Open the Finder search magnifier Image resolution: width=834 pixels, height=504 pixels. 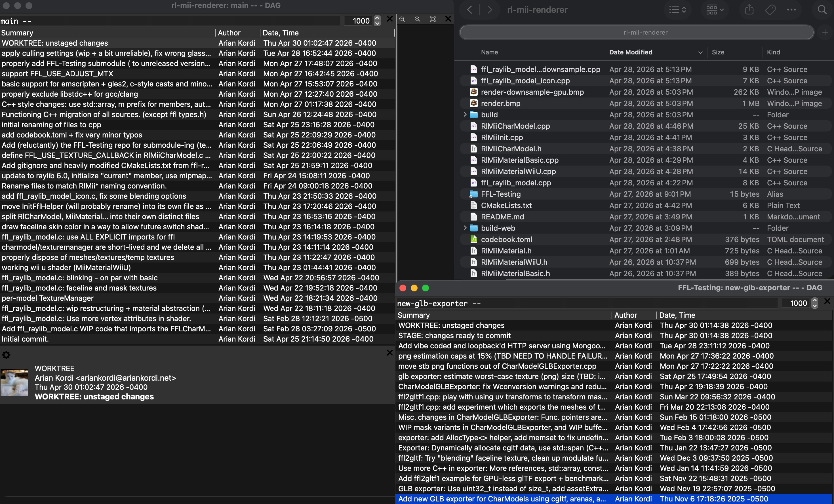click(822, 9)
